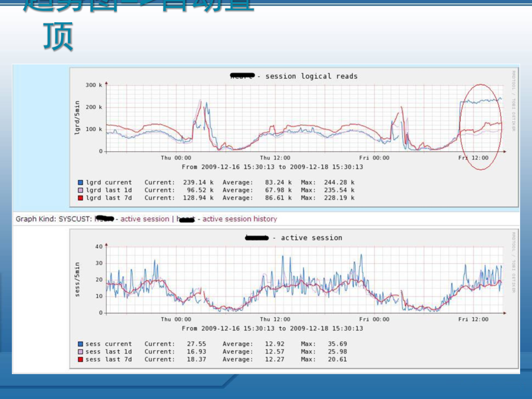Click the pink 'sess last 1d' legend swatch
Image resolution: width=532 pixels, height=399 pixels.
tap(80, 352)
